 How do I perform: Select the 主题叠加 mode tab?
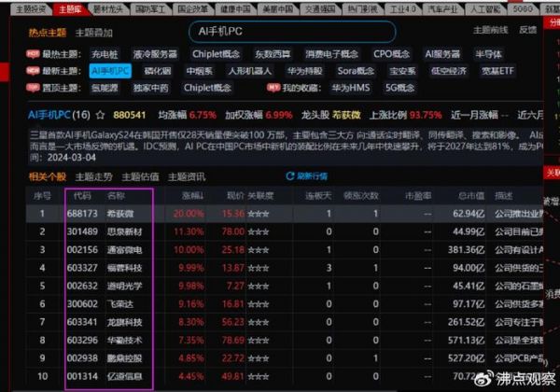pyautogui.click(x=95, y=30)
